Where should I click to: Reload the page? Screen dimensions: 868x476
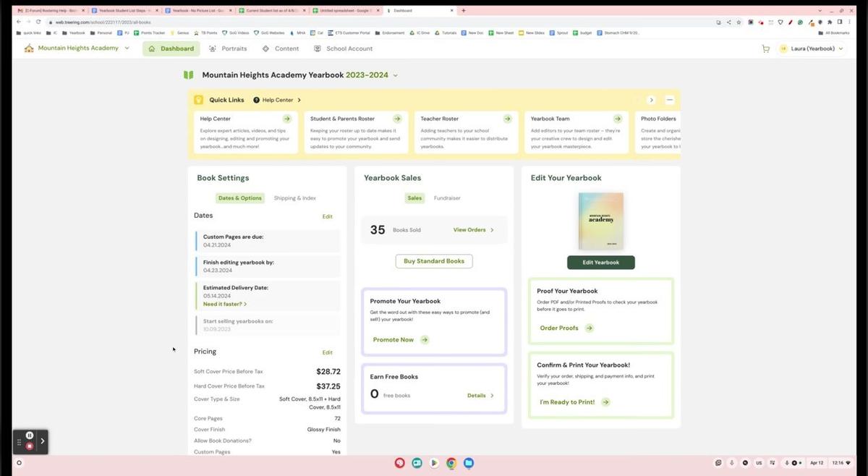point(38,22)
